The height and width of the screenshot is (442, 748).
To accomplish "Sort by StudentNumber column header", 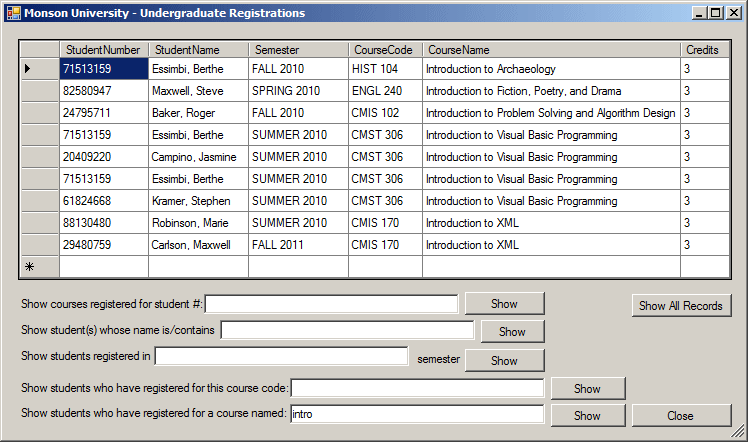I will [104, 50].
